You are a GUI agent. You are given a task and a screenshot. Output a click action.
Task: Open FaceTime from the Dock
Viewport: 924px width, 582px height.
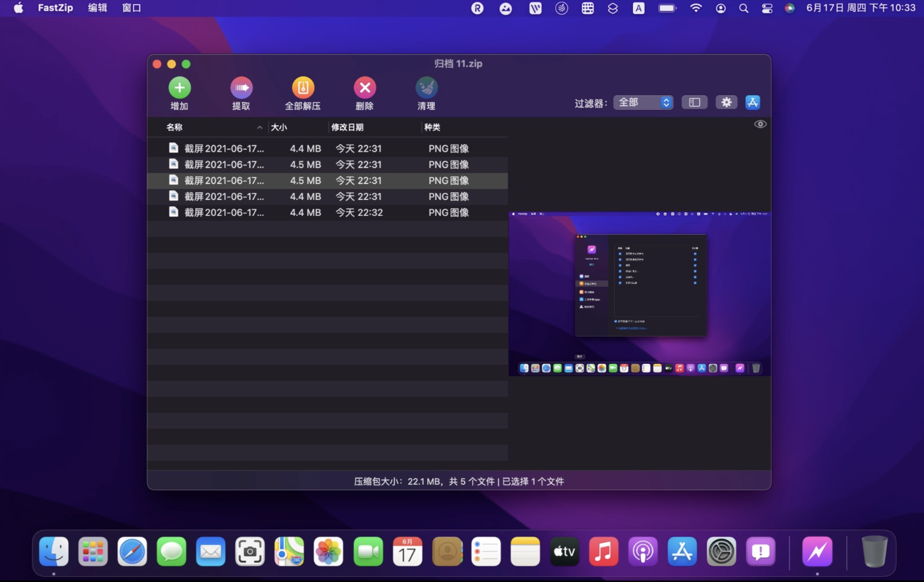368,551
